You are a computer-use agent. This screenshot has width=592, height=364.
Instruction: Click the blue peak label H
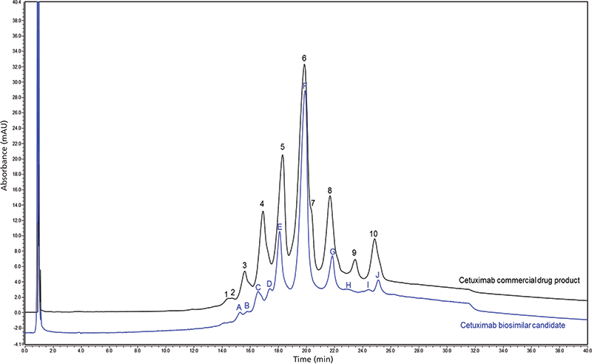click(x=349, y=285)
